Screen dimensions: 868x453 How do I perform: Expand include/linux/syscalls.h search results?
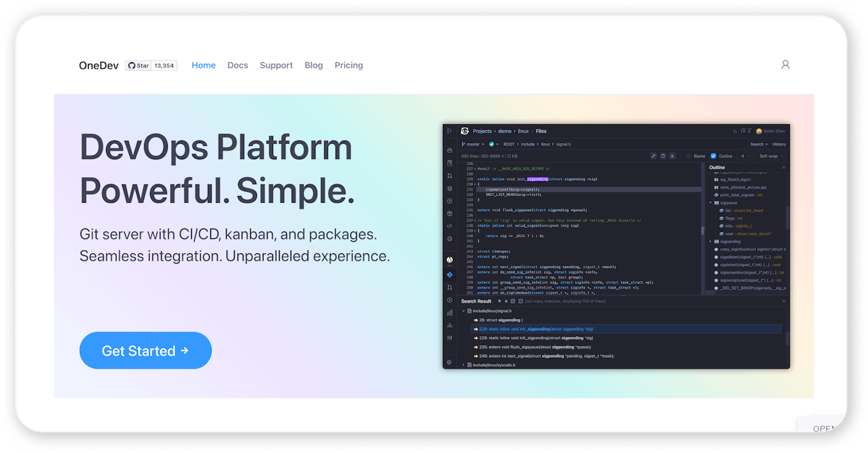pos(464,364)
